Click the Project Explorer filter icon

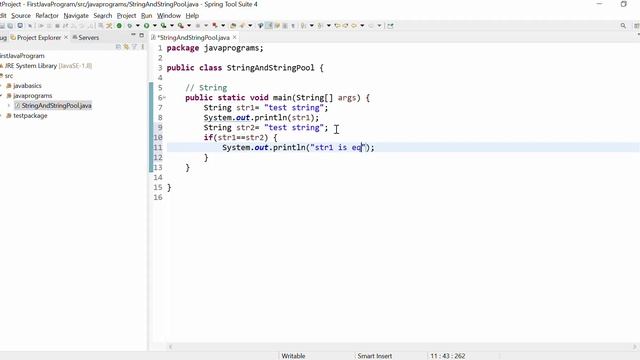[x=134, y=47]
